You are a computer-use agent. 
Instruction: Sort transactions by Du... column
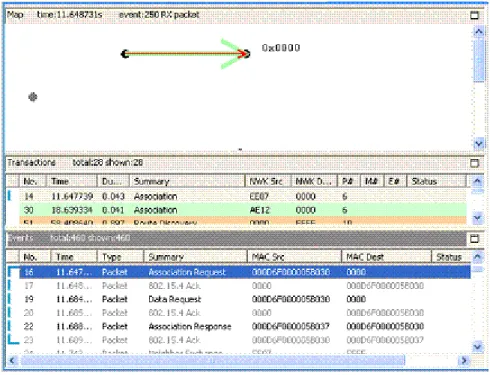113,181
